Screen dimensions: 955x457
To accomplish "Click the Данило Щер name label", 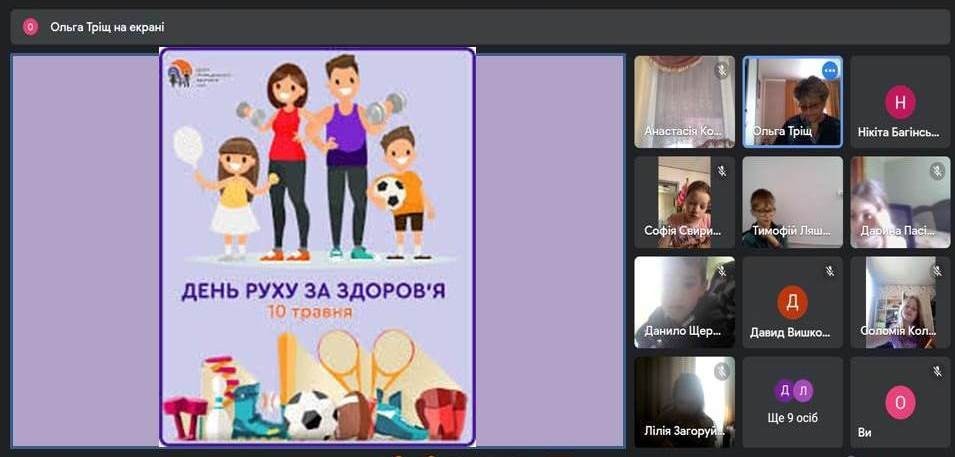I will click(682, 331).
